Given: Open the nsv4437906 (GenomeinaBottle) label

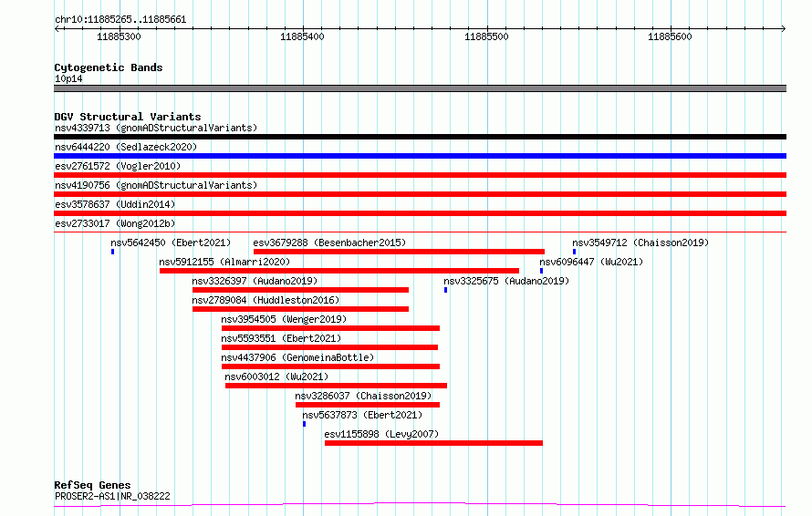Looking at the screenshot, I should tap(297, 357).
